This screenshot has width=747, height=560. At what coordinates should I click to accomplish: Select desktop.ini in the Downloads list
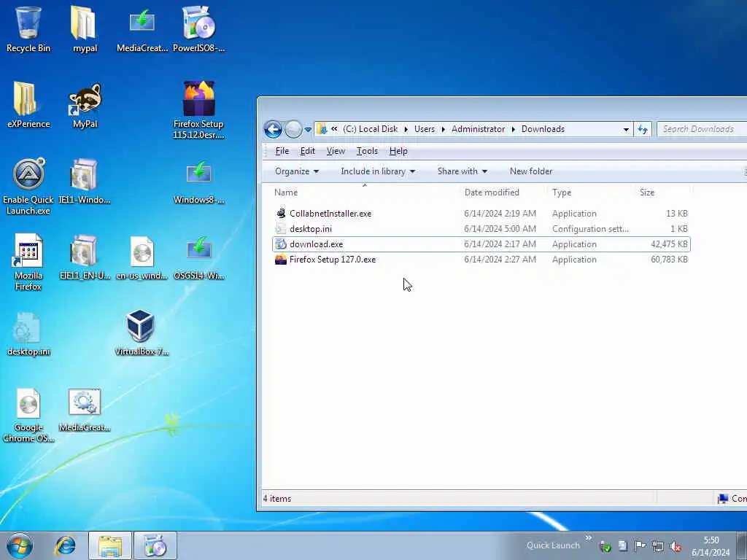[x=481, y=228]
